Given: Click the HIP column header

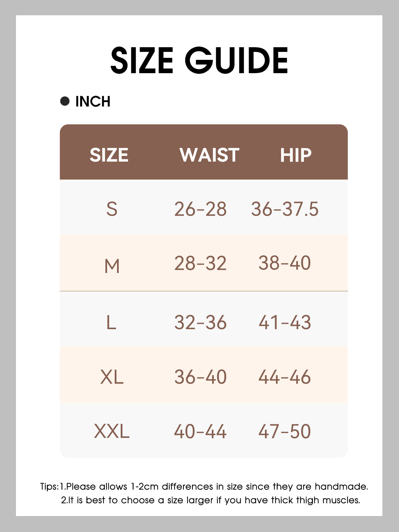Looking at the screenshot, I should tap(296, 155).
